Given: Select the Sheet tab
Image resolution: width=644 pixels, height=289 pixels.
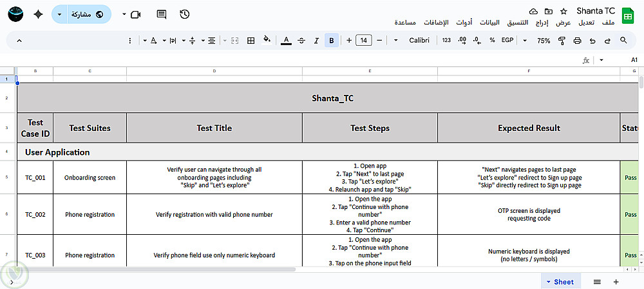Looking at the screenshot, I should coord(561,282).
